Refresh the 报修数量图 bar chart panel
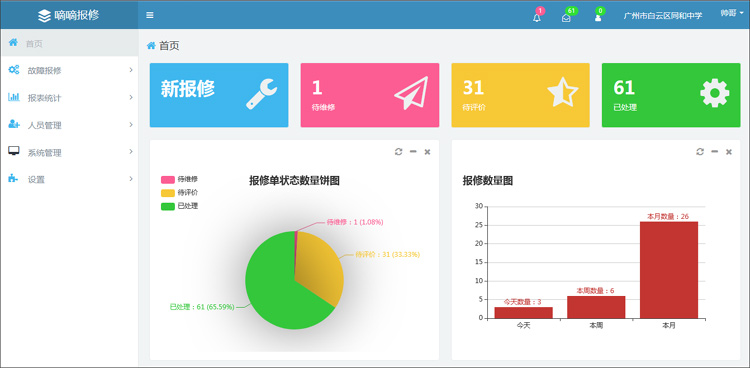Viewport: 750px width, 368px height. click(700, 152)
